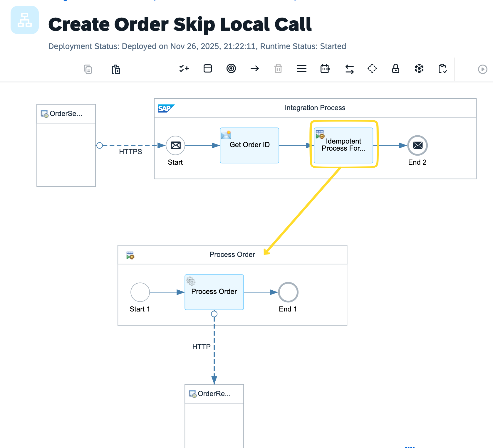Screen dimensions: 493x448
Task: Open the hamburger list icon in toolbar
Action: 302,69
